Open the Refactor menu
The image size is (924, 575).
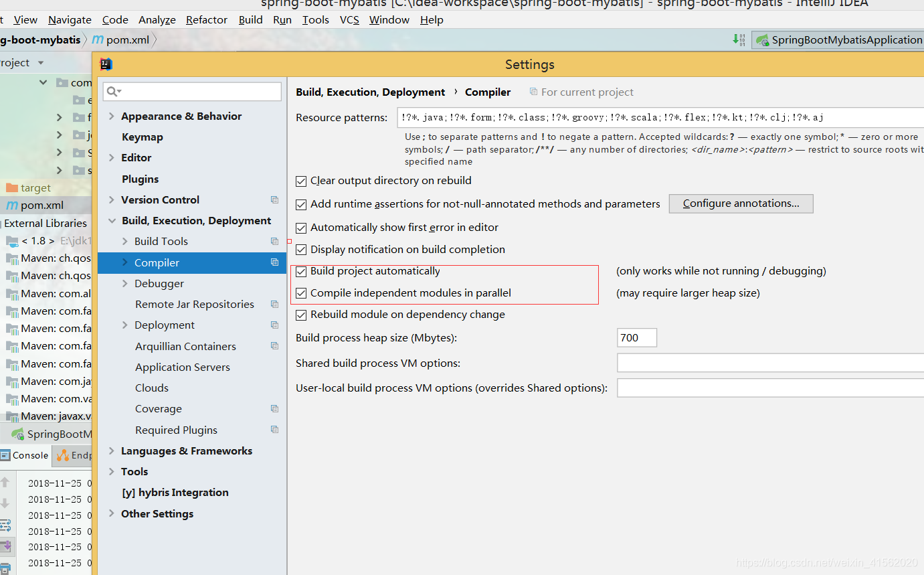[207, 19]
